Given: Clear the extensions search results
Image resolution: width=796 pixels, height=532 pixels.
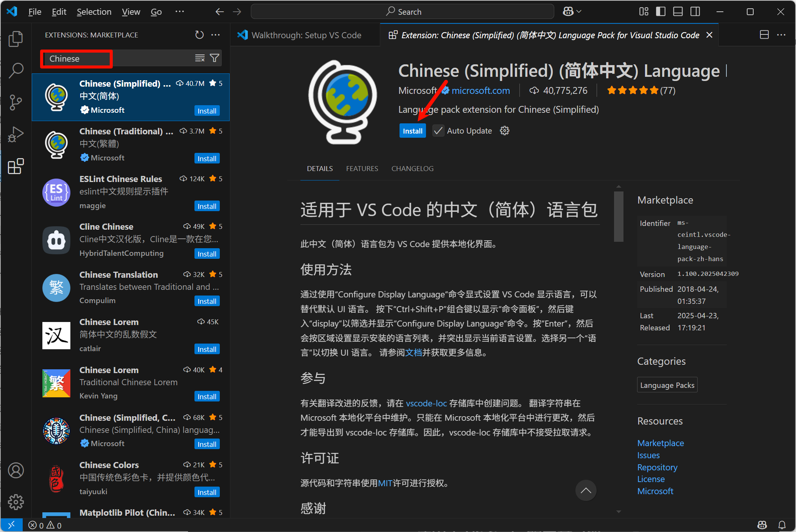Looking at the screenshot, I should pyautogui.click(x=200, y=58).
